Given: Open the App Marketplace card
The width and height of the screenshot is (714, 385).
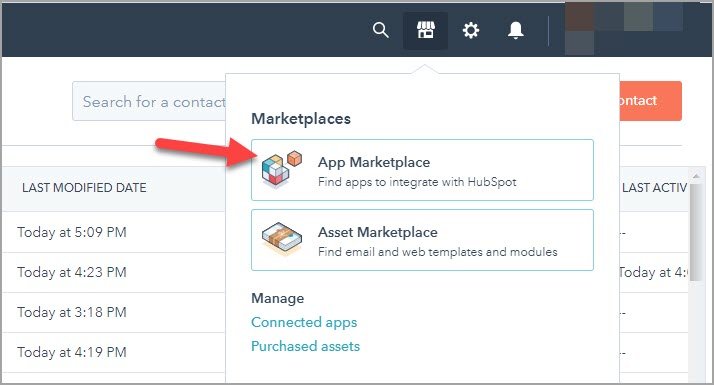Looking at the screenshot, I should (x=422, y=170).
